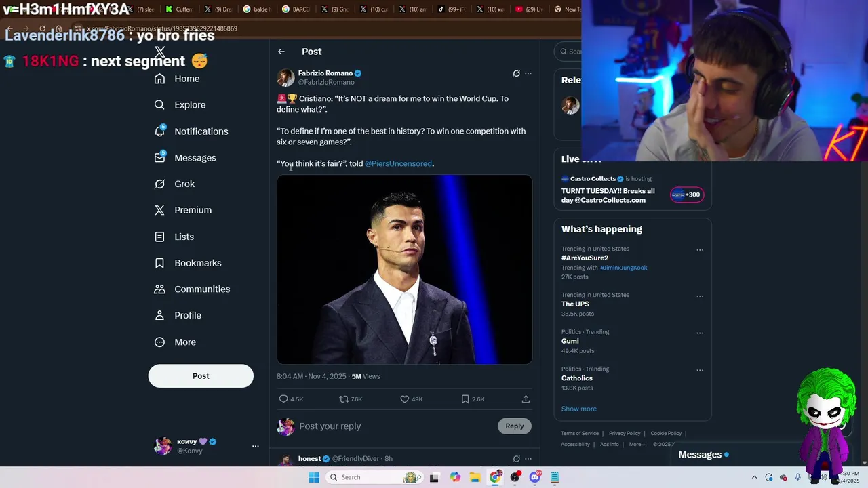This screenshot has width=868, height=488.
Task: Open options for the Catholics trend
Action: tap(700, 370)
